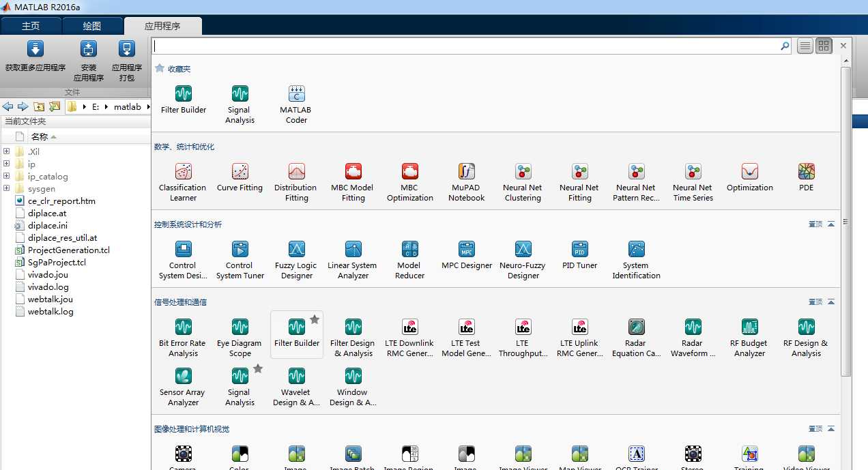Screen dimensions: 868x470
Task: Focus the app search field
Action: pyautogui.click(x=466, y=46)
